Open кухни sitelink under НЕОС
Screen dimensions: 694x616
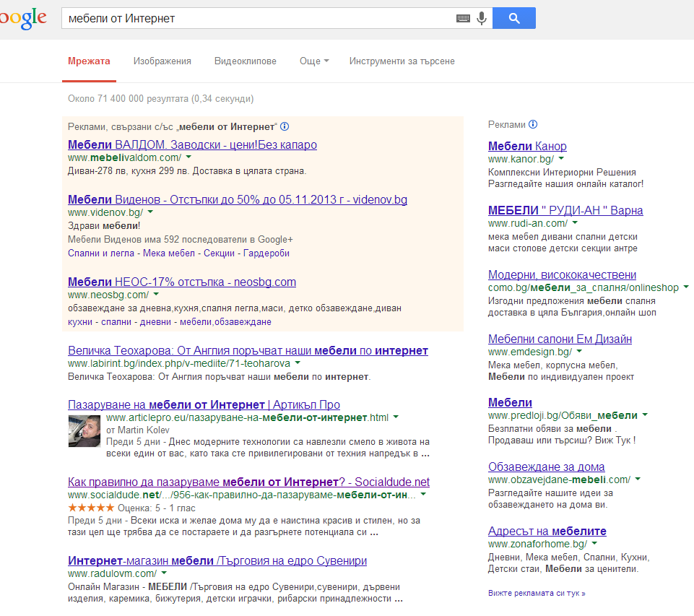coord(80,321)
